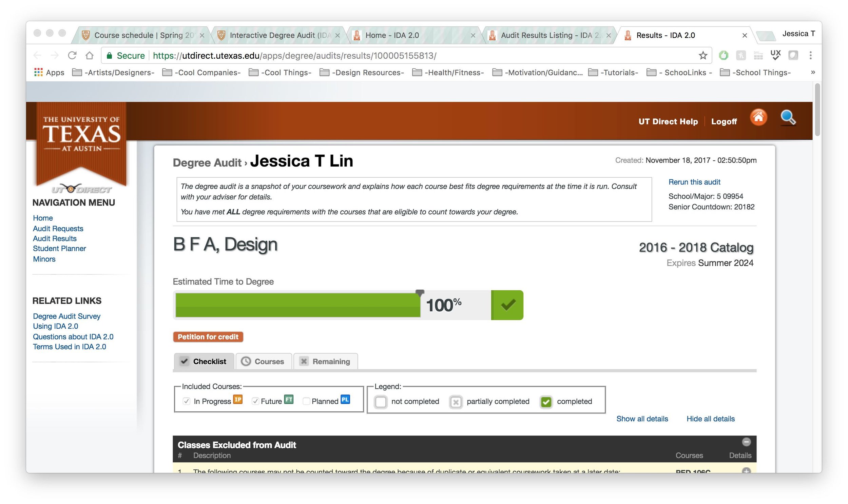Open the -Cool Things- bookmark folder

[x=280, y=72]
